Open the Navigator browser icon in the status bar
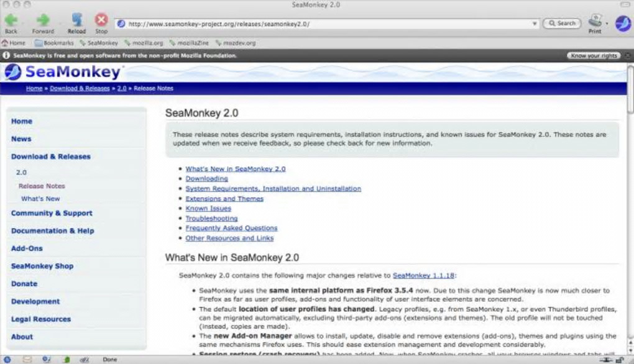Screen dimensions: 634x364 [7, 359]
